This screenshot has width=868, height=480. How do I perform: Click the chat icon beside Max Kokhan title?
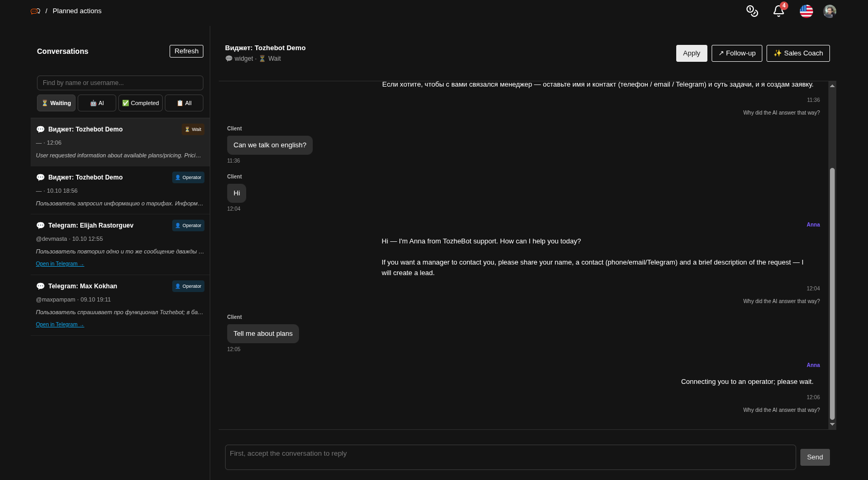tap(40, 286)
